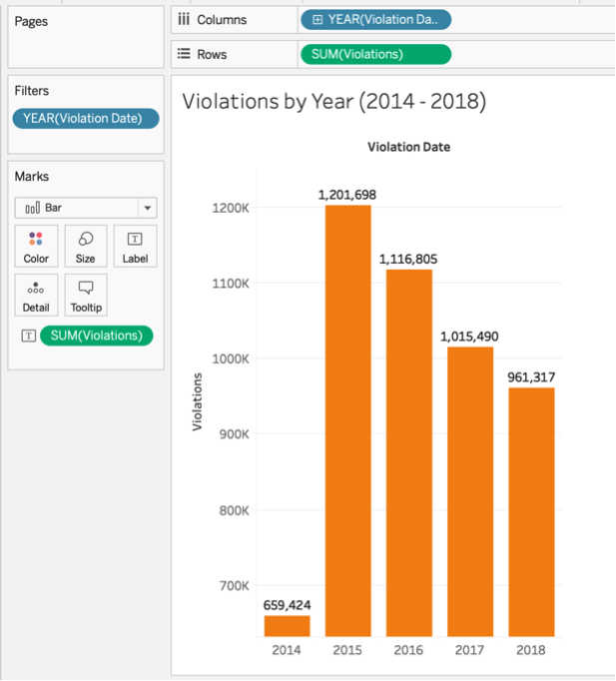Viewport: 616px width, 681px height.
Task: Click the label icon beside SUM(Violations) in Marks
Action: pyautogui.click(x=28, y=337)
